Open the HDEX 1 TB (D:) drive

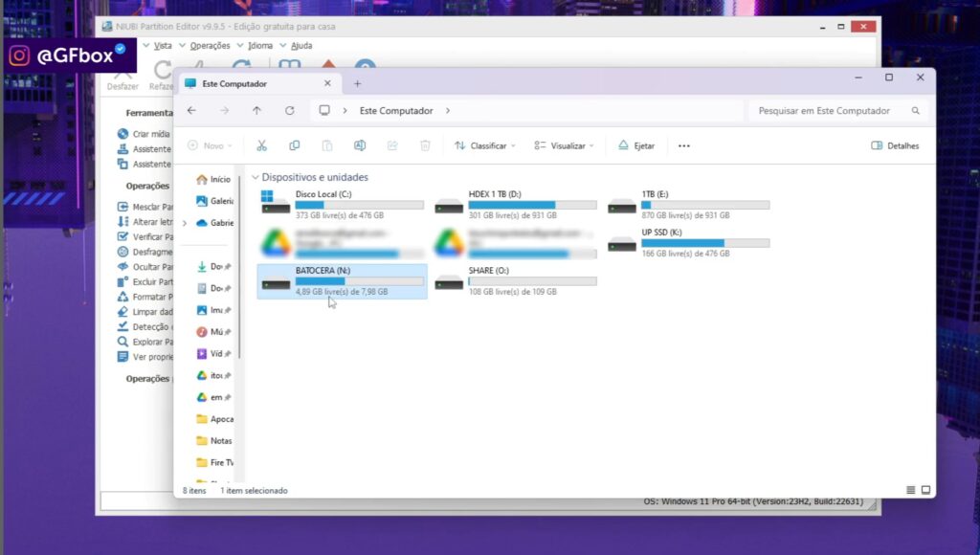pyautogui.click(x=515, y=205)
